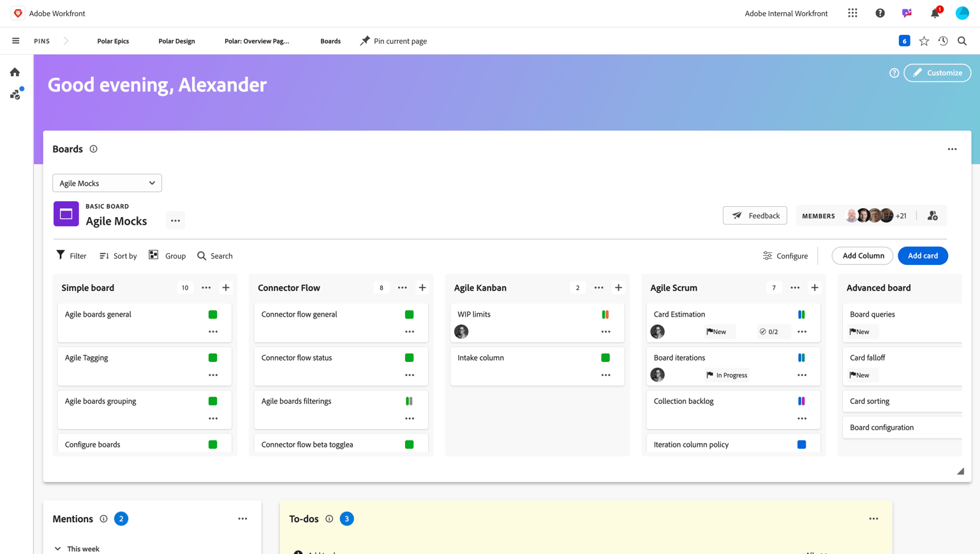Click the Boards widget info icon
The height and width of the screenshot is (554, 980).
pos(94,149)
